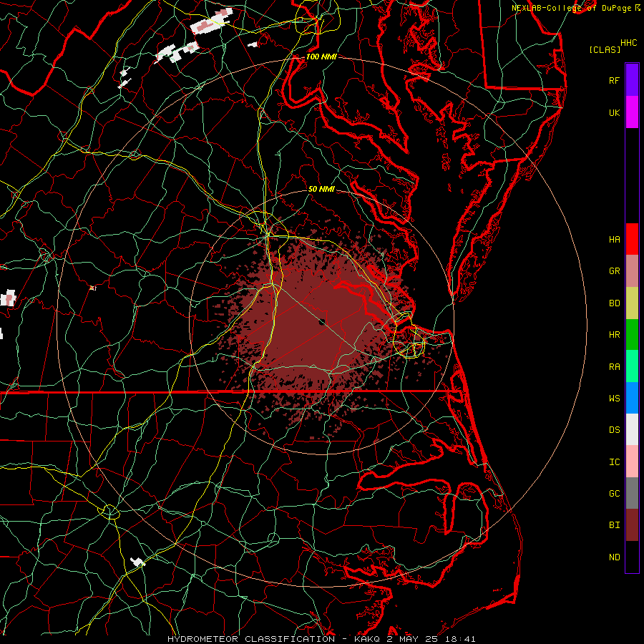Click the HA red legend swatch
Image resolution: width=644 pixels, height=644 pixels.
pos(632,239)
